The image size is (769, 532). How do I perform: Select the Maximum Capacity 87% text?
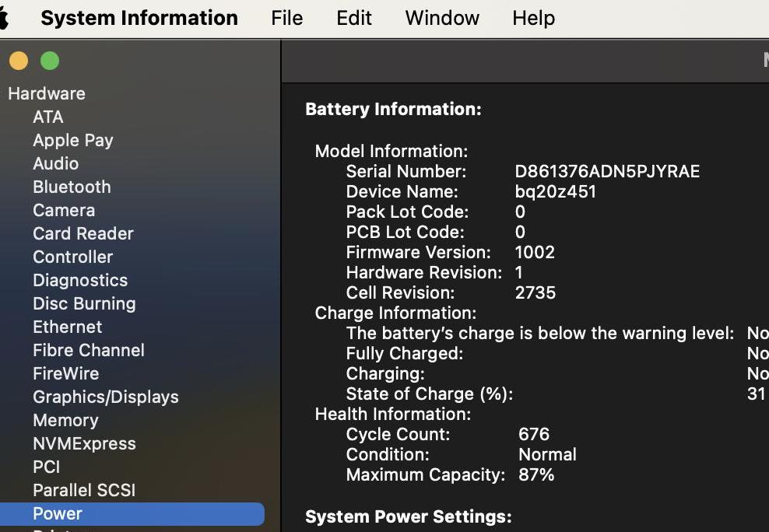pos(536,474)
